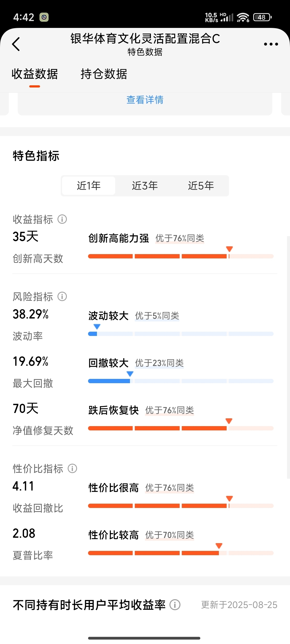The width and height of the screenshot is (290, 644).
Task: Tap the 优于76%同类 label for 创新高能力强
Action: pos(180,238)
